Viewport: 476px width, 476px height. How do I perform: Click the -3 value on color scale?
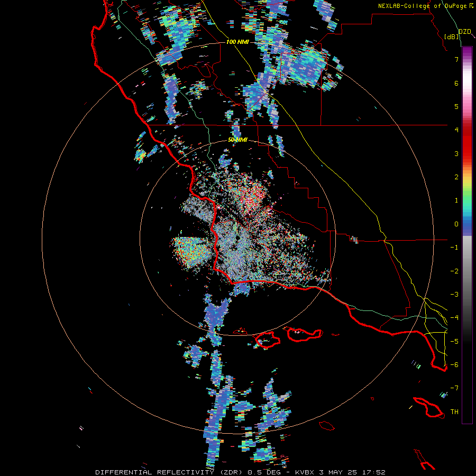[x=454, y=295]
